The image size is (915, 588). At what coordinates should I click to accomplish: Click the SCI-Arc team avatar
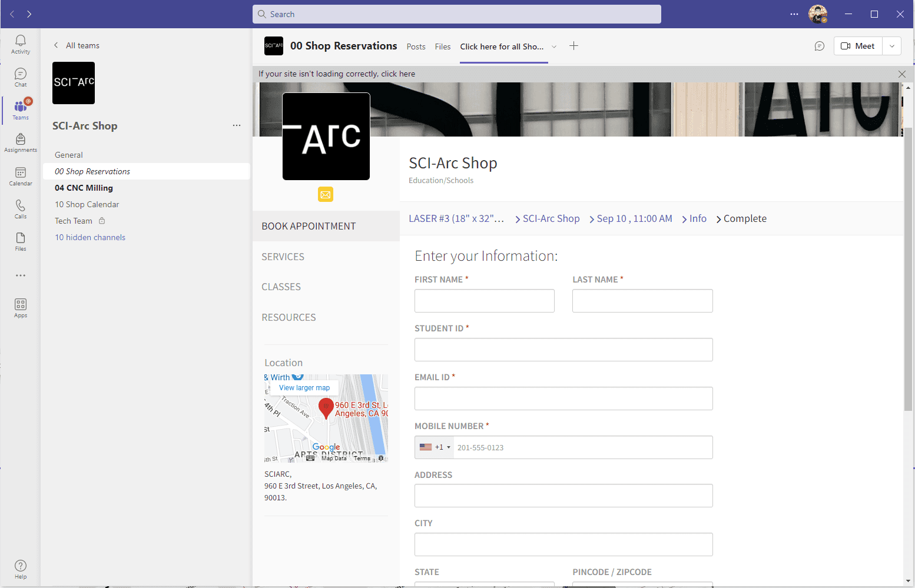(x=74, y=83)
